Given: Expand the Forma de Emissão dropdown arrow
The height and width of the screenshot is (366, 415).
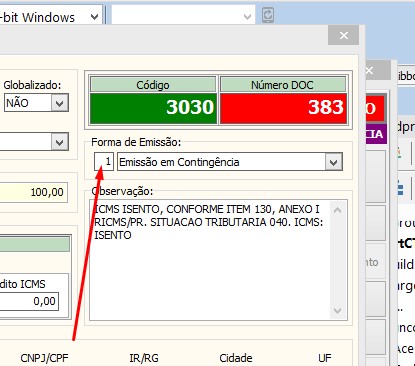Looking at the screenshot, I should 333,162.
